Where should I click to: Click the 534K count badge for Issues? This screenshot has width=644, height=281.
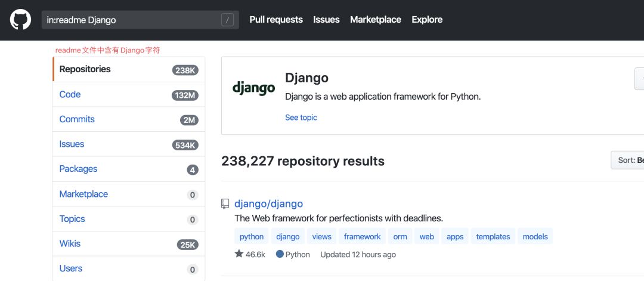(x=185, y=145)
